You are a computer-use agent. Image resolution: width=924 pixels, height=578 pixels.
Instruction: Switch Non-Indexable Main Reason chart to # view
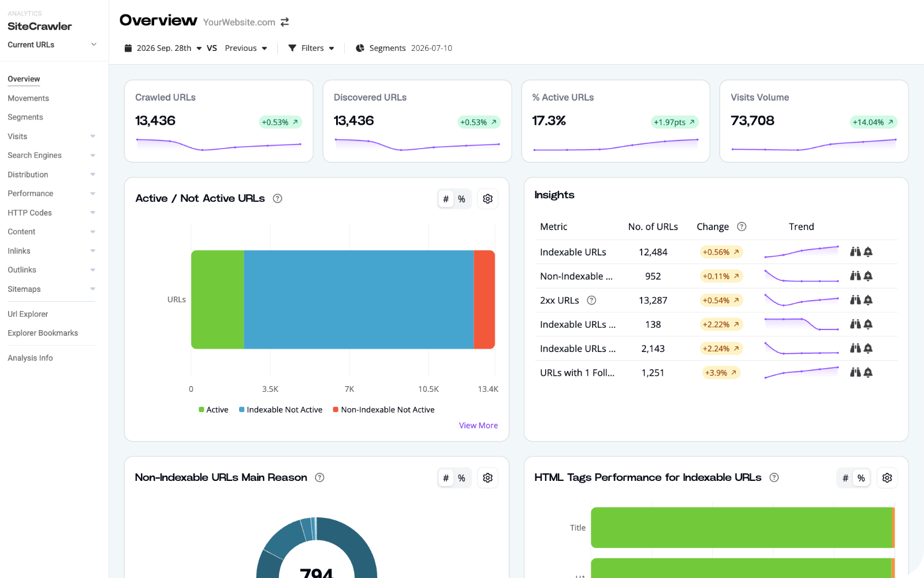coord(446,478)
